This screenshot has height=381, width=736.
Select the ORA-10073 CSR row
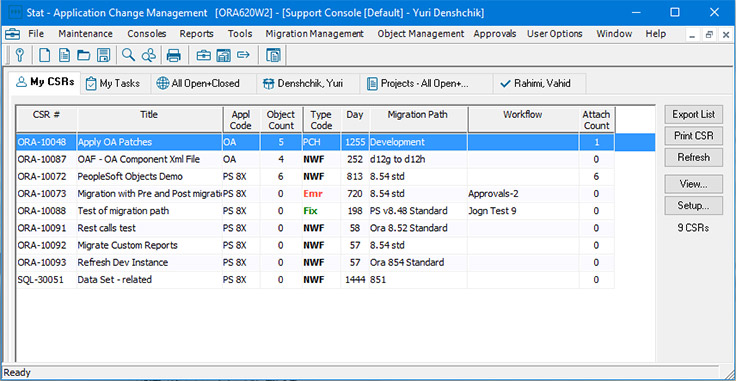point(315,194)
